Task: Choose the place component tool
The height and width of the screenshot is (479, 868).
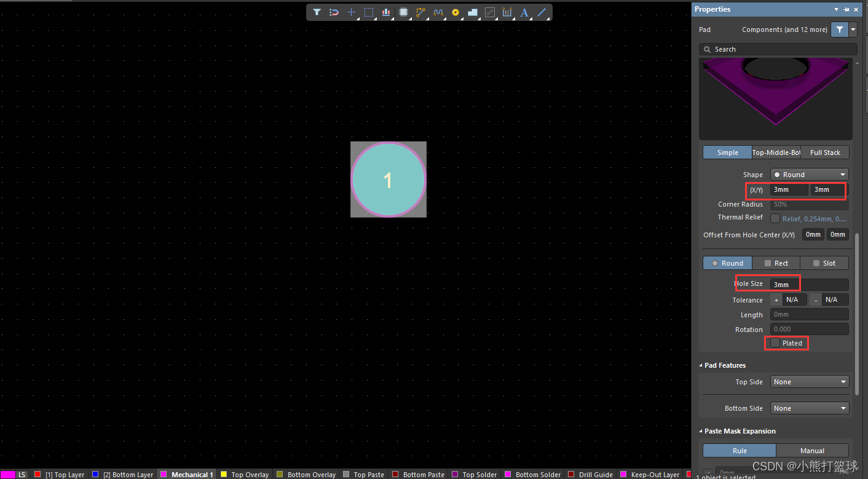Action: pos(404,12)
